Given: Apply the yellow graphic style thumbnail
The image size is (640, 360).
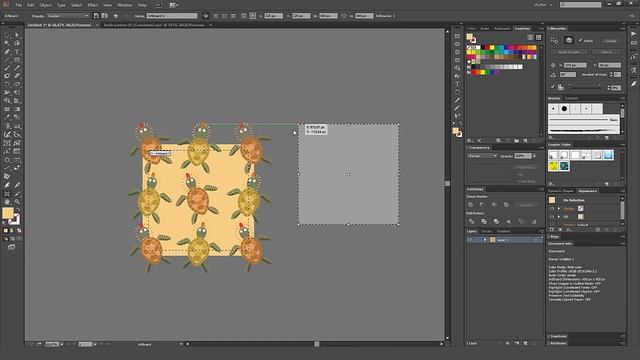Looking at the screenshot, I should (553, 166).
